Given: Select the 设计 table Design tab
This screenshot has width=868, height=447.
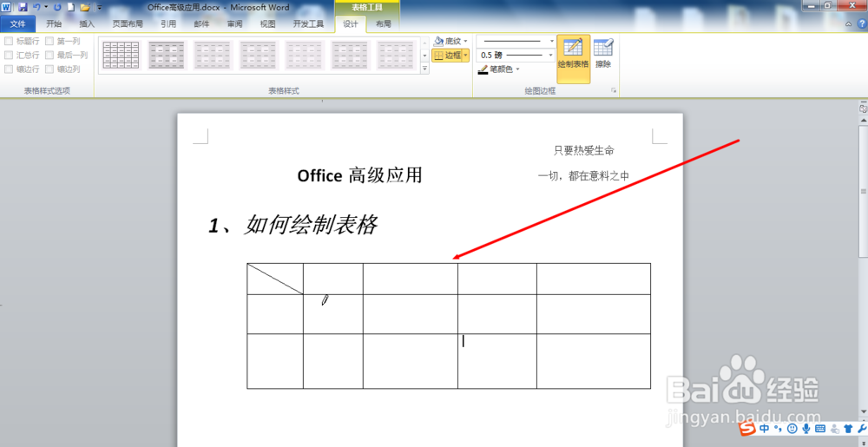Looking at the screenshot, I should point(351,23).
